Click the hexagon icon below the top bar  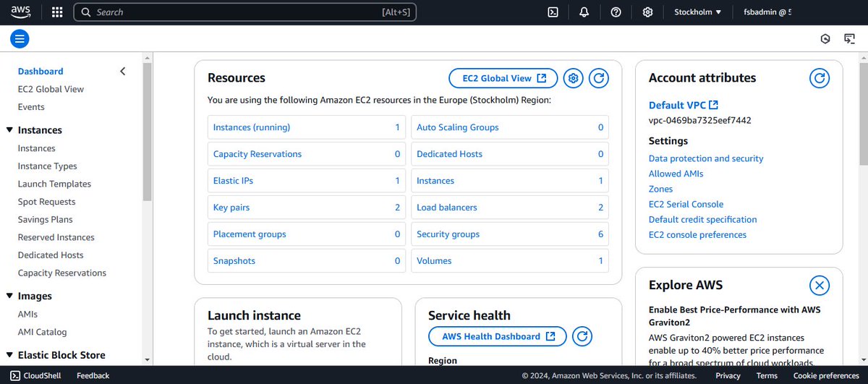(x=825, y=39)
